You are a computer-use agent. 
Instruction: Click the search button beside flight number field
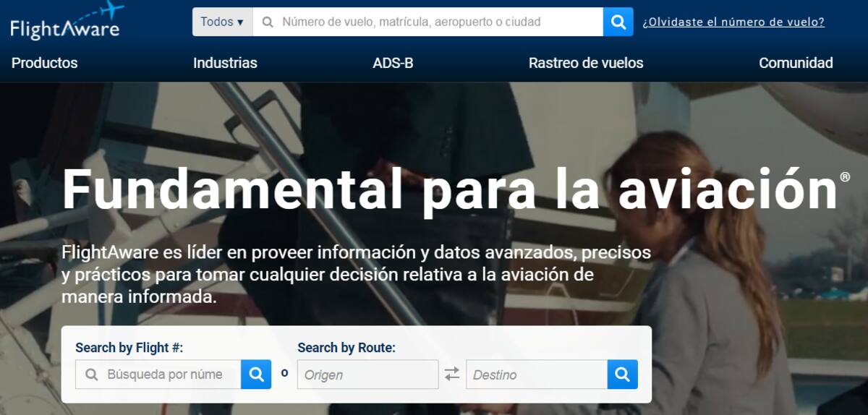click(x=256, y=375)
